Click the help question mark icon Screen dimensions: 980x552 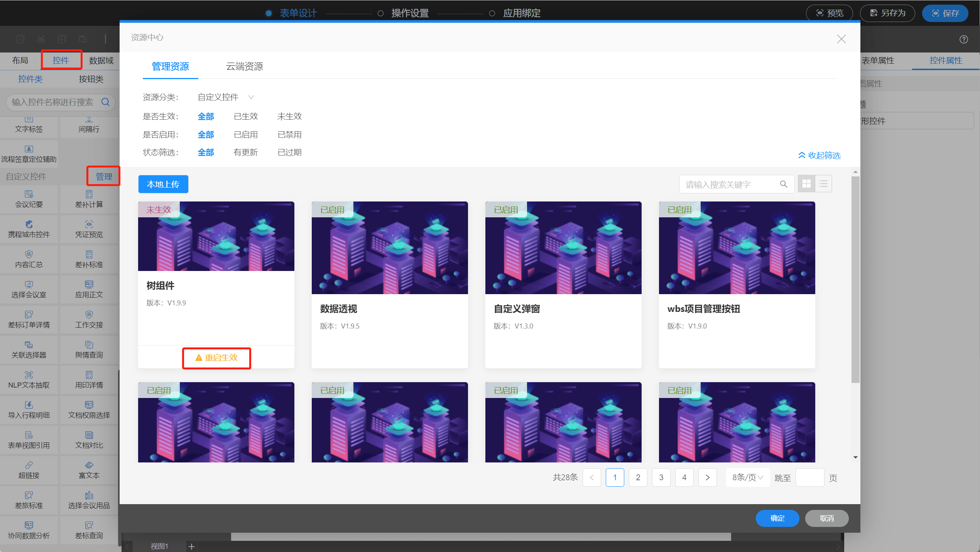coord(964,39)
